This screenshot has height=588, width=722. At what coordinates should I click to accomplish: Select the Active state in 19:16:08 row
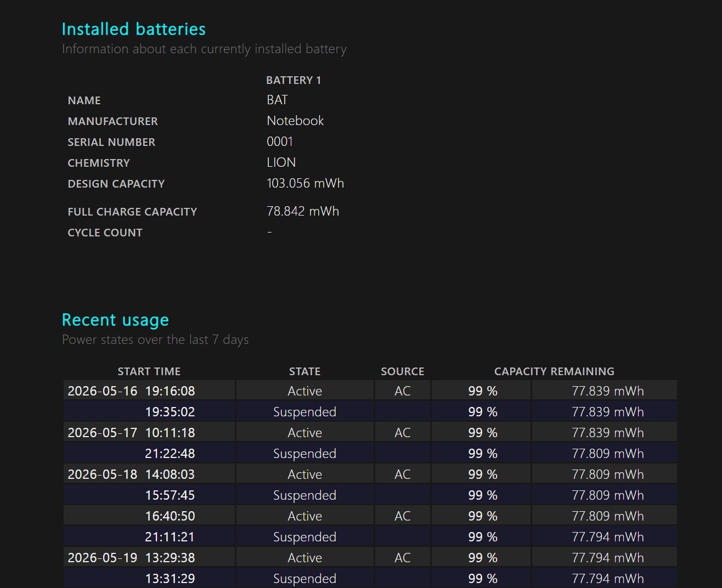[x=305, y=390]
